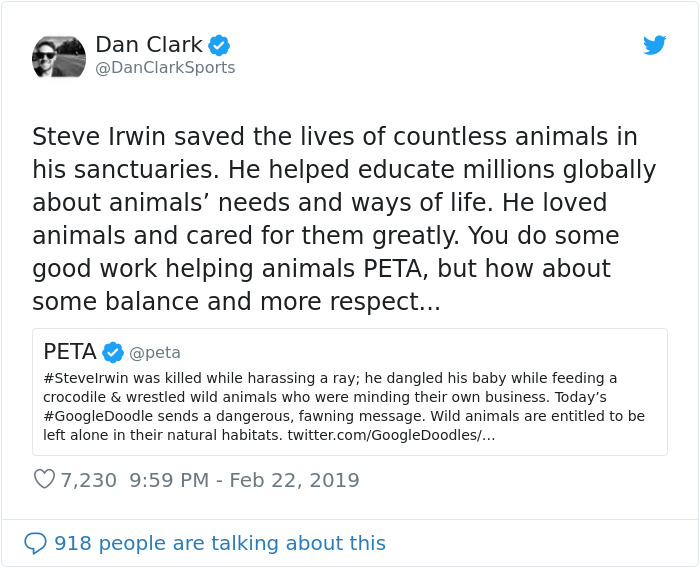Visit the @DanClarkSports handle
The image size is (700, 568).
pyautogui.click(x=165, y=68)
